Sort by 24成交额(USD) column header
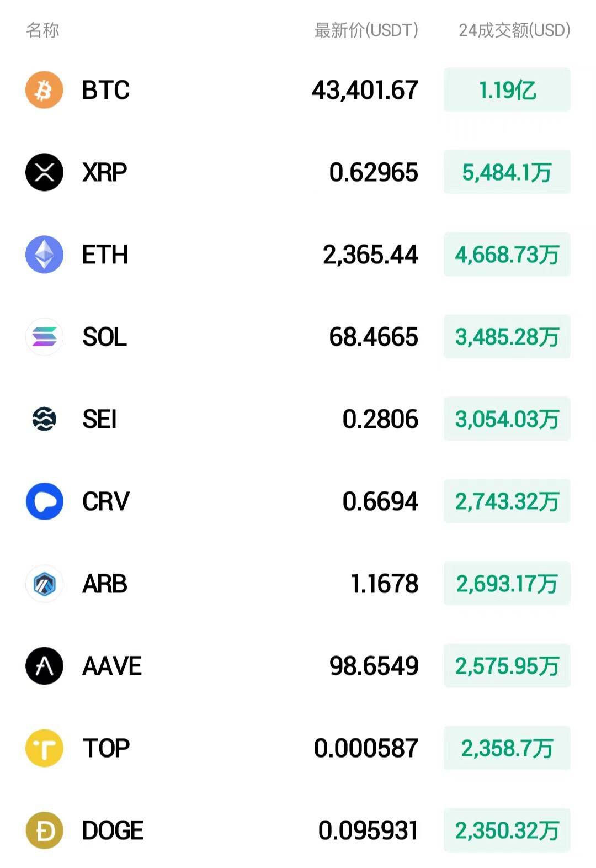 point(514,30)
